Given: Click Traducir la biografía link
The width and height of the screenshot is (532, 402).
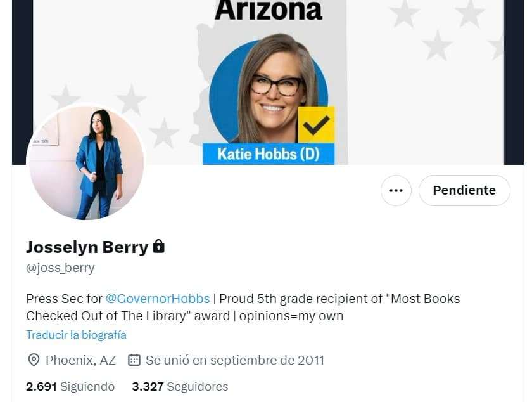Looking at the screenshot, I should (x=77, y=335).
